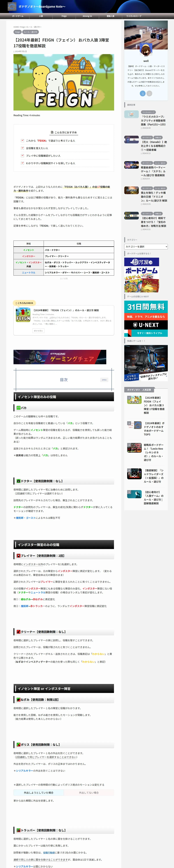Click the ウミガメのスープ category tag in sidebar
174x868 pixels.
148,112
